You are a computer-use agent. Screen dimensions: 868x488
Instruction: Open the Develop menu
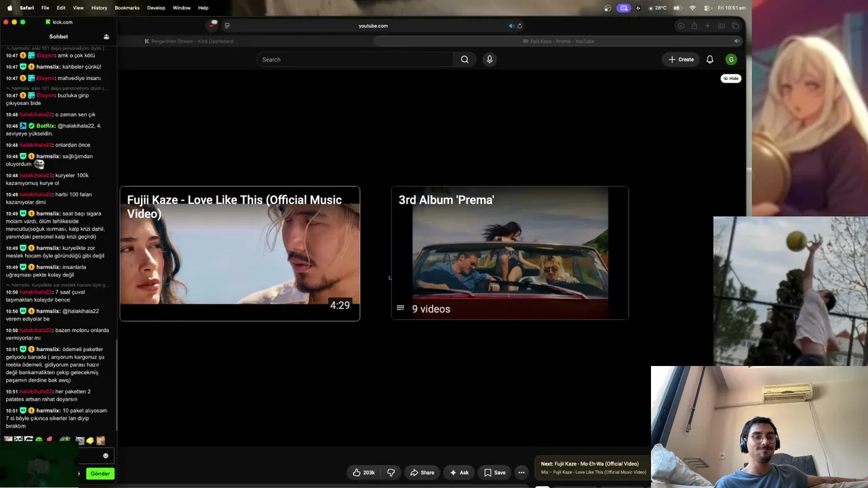click(156, 7)
